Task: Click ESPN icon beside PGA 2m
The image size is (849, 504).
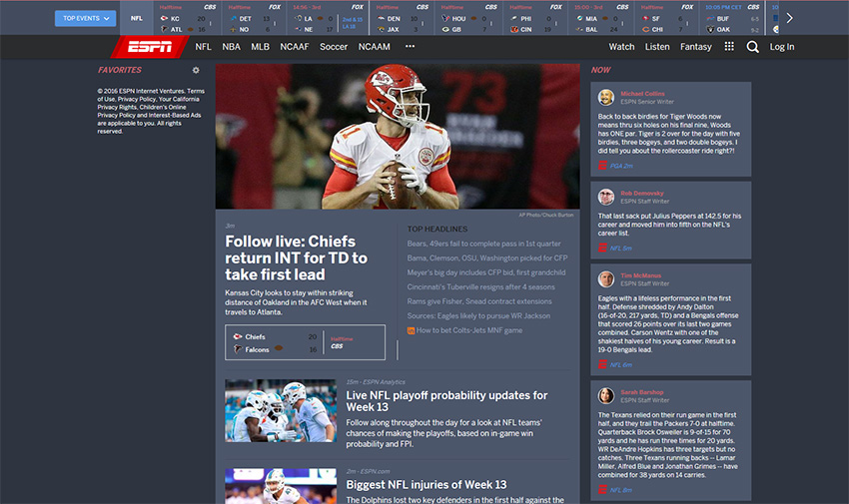Action: coord(602,166)
